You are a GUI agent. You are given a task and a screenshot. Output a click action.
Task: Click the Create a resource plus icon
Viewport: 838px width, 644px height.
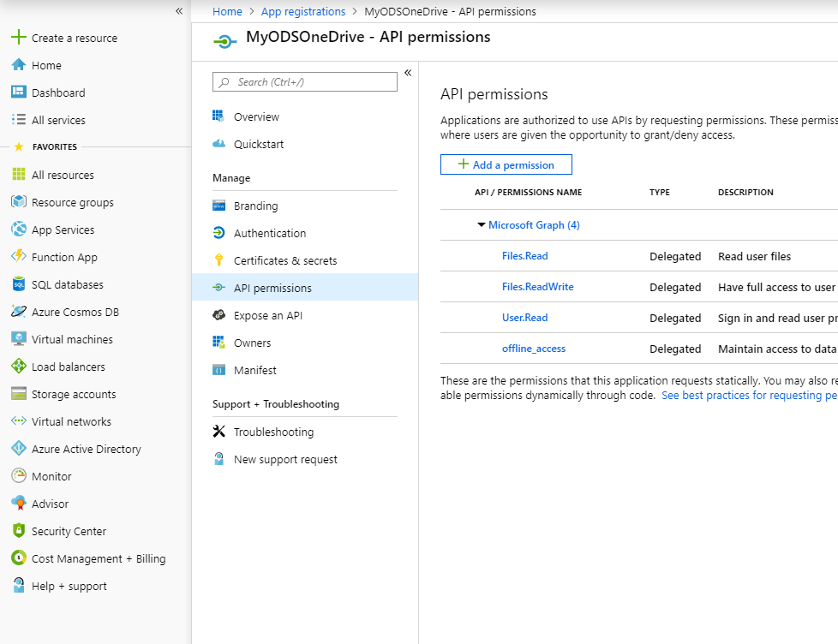coord(18,38)
